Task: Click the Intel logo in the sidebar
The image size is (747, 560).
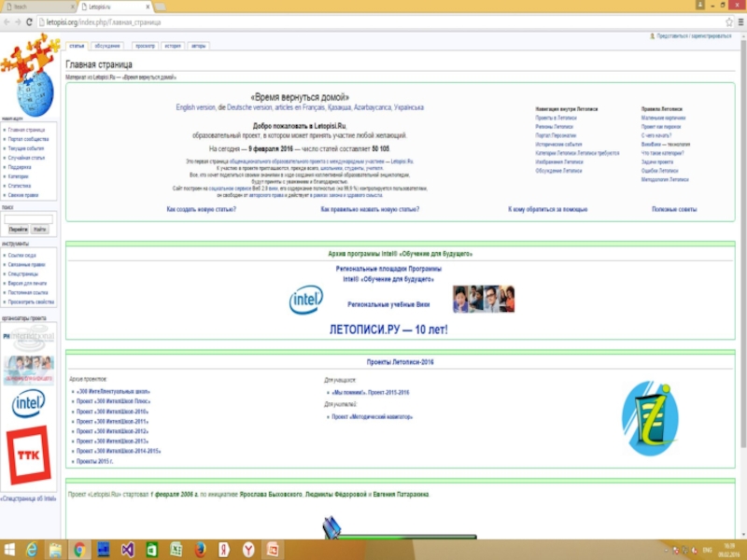Action: tap(29, 403)
